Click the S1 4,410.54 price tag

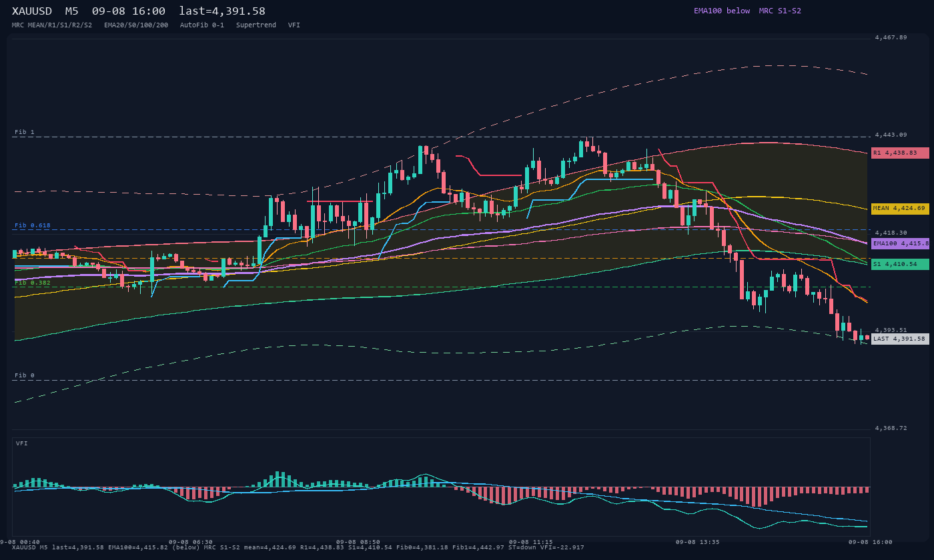click(900, 264)
